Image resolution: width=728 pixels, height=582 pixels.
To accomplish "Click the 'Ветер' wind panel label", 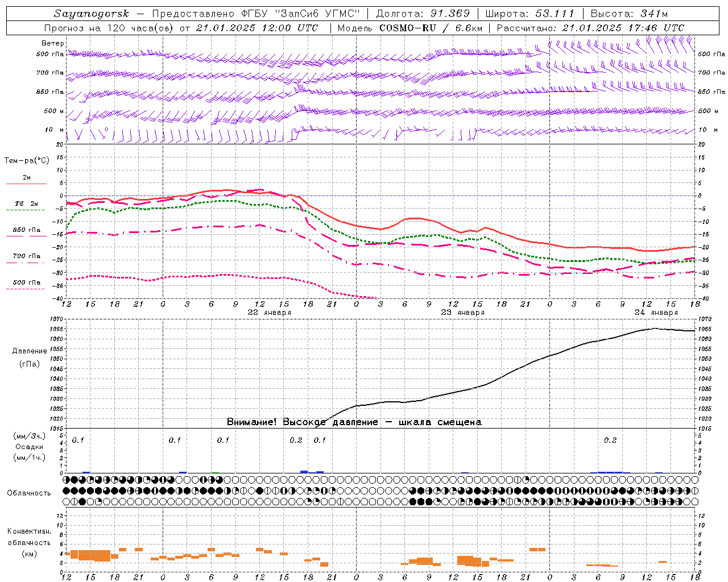I will (52, 43).
